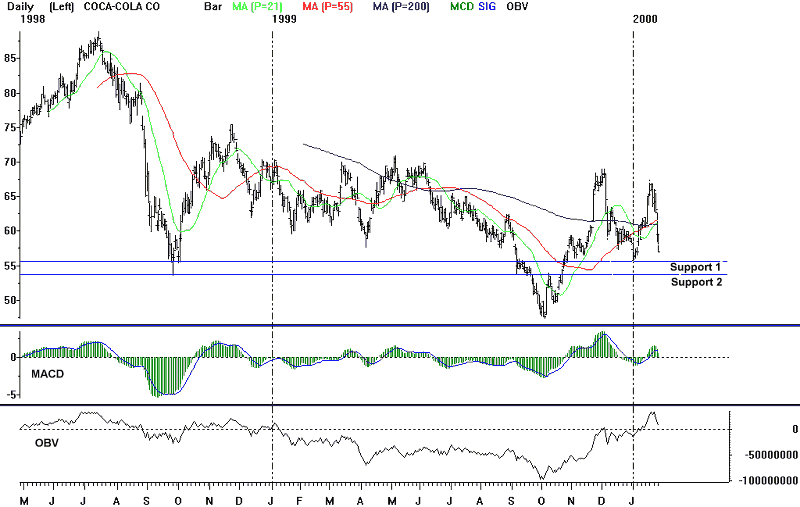This screenshot has height=507, width=800.
Task: Click the blue 'SIG' legend label
Action: click(x=487, y=7)
